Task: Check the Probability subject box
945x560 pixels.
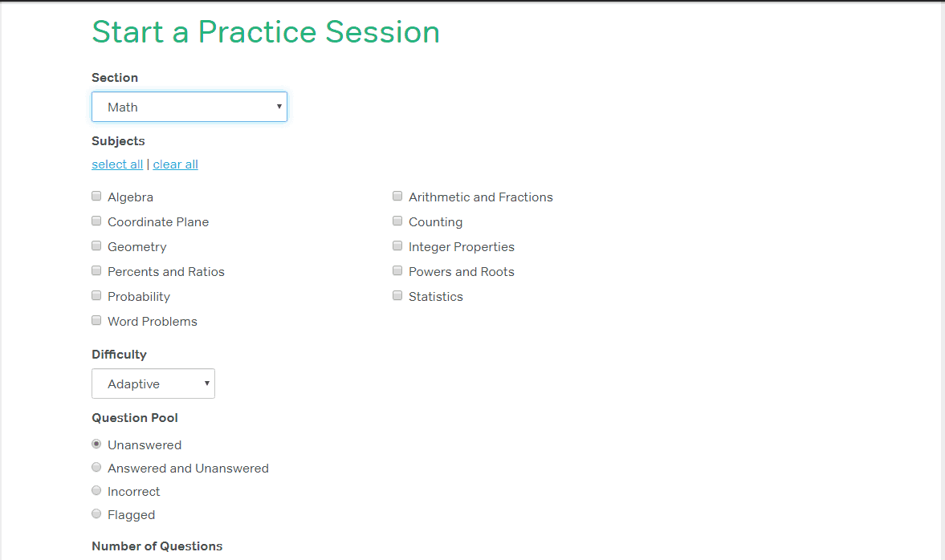Action: (x=96, y=296)
